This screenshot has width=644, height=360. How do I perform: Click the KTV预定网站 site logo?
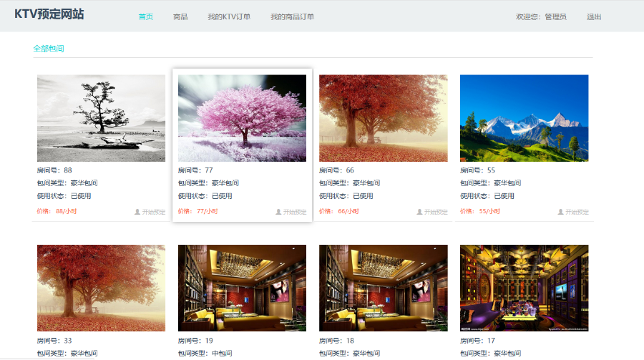[x=49, y=14]
